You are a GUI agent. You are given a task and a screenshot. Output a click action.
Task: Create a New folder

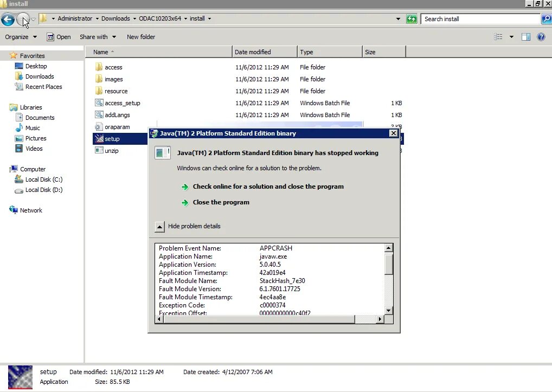click(x=141, y=37)
